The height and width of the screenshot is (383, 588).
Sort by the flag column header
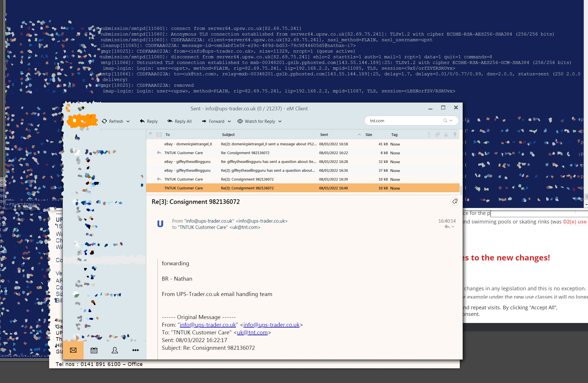tap(151, 134)
